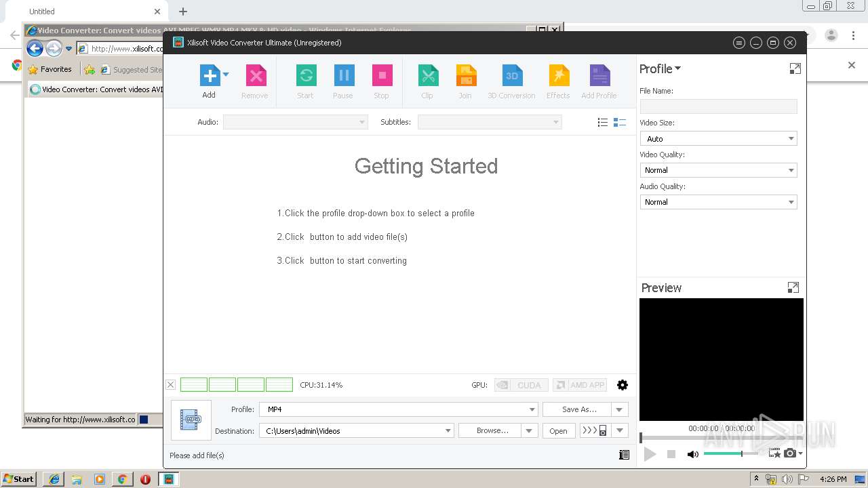Switch to list view mode
This screenshot has width=868, height=488.
click(x=602, y=123)
